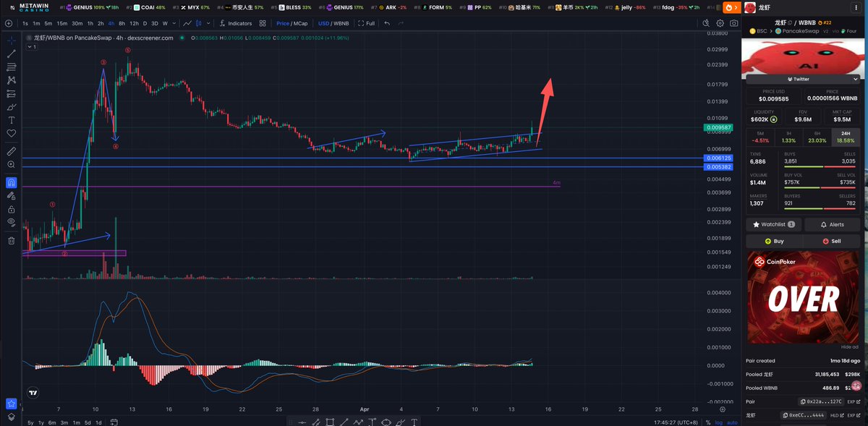
Task: Toggle hide all drawings eye icon
Action: pyautogui.click(x=12, y=222)
